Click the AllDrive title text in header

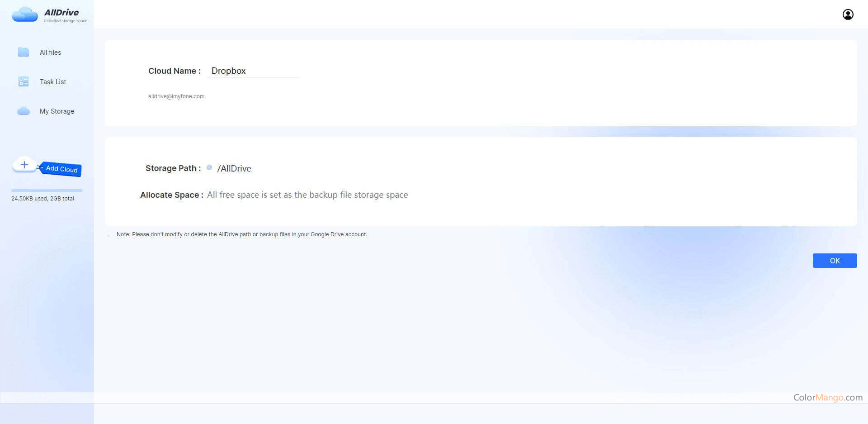(61, 12)
